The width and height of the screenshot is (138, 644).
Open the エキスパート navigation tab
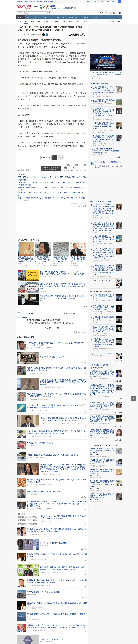point(48,17)
